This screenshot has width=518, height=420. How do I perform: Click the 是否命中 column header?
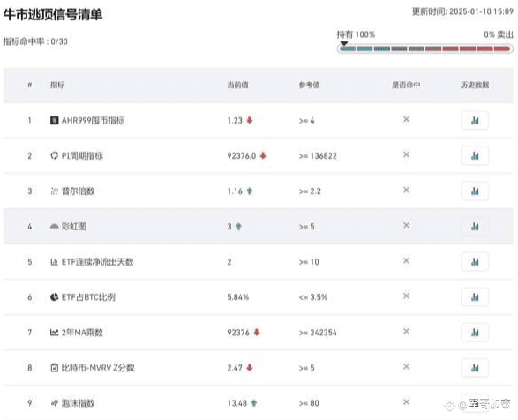coord(406,86)
